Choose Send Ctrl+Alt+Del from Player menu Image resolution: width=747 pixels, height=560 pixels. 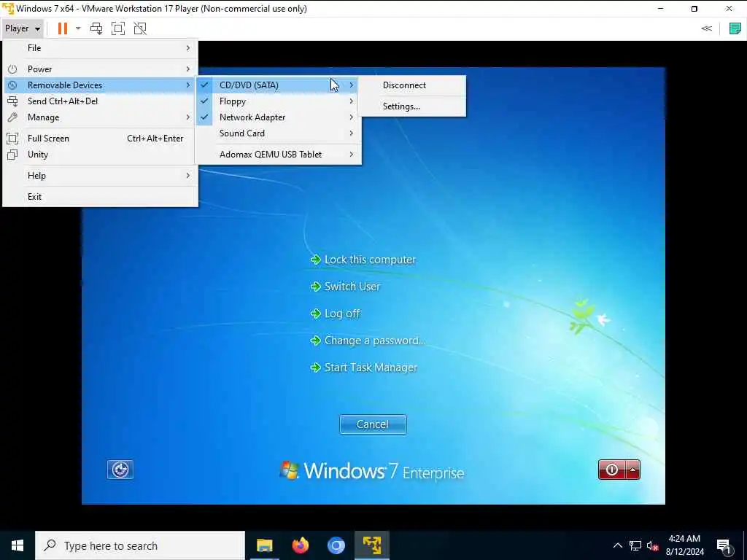pos(101,101)
